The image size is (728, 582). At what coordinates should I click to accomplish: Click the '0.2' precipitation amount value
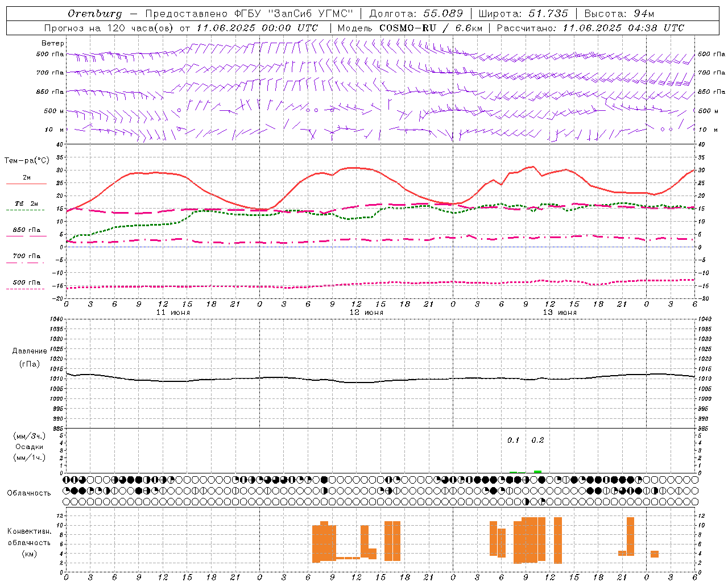[x=537, y=440]
